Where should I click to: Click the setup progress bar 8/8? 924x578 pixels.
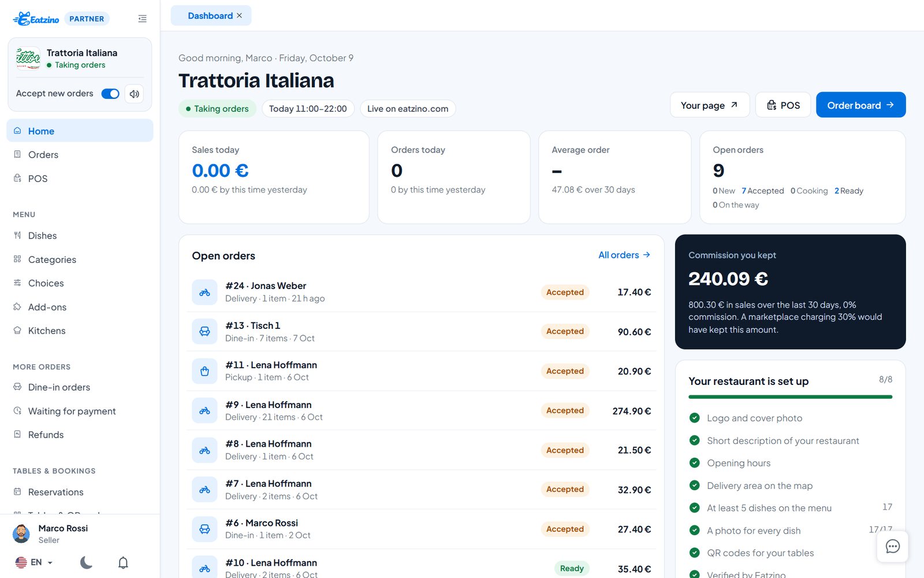[x=790, y=397]
